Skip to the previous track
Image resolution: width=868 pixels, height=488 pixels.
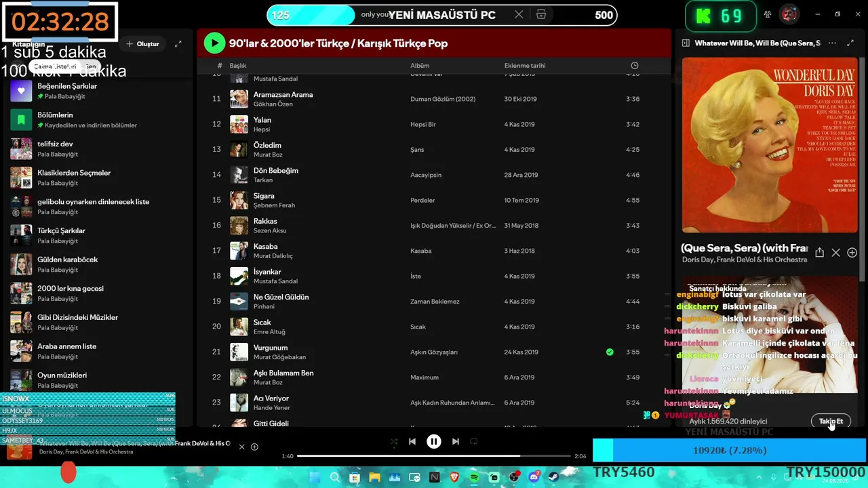tap(412, 442)
